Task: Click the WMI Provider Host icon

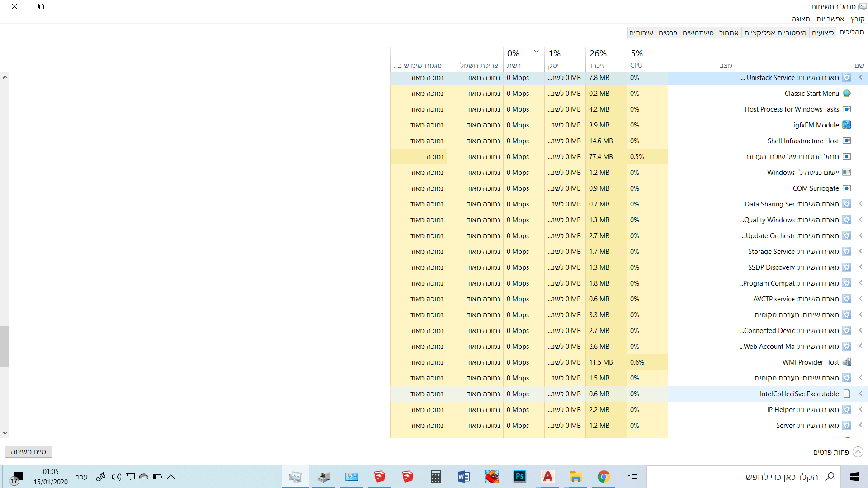Action: pyautogui.click(x=847, y=362)
